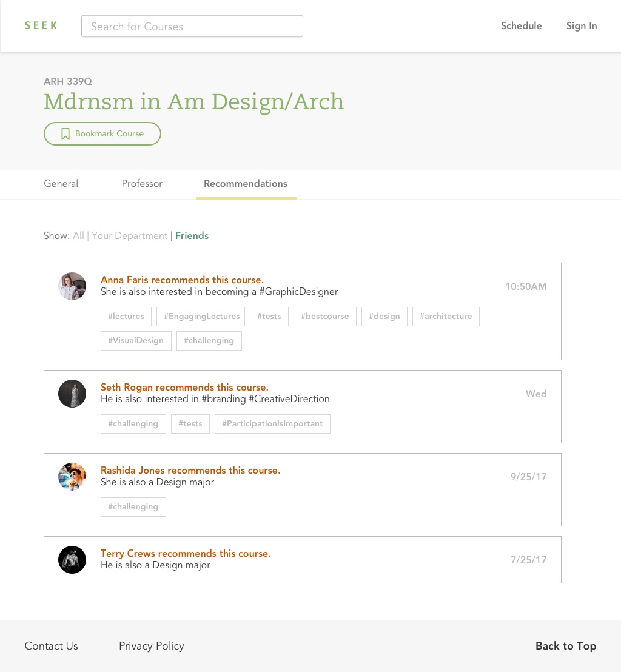621x672 pixels.
Task: Select the Recommendations tab
Action: [x=246, y=183]
